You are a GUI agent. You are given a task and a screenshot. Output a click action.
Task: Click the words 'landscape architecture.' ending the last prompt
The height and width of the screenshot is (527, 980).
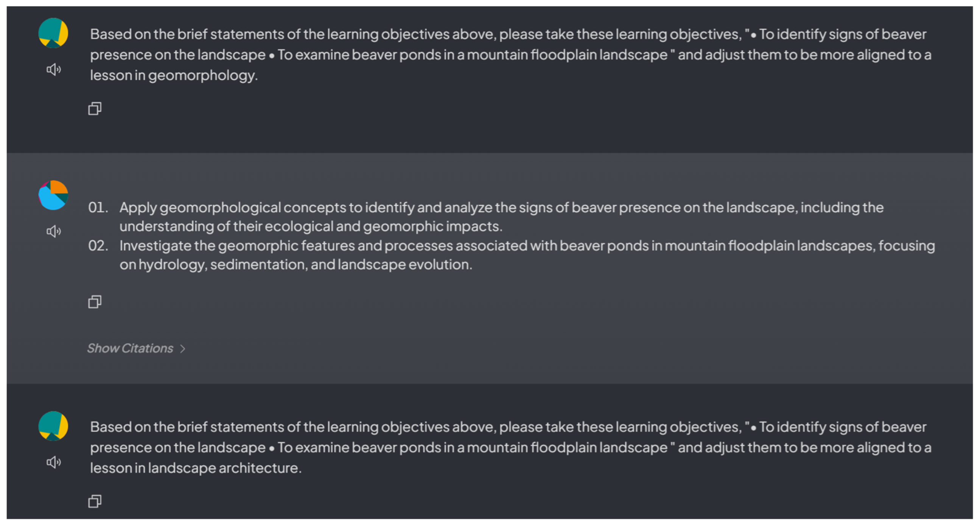click(224, 468)
